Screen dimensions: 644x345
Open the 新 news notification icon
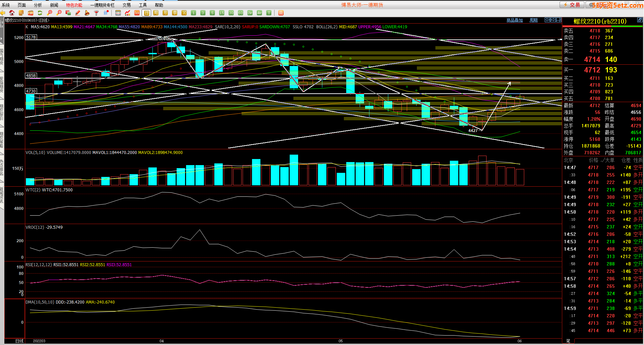106,13
